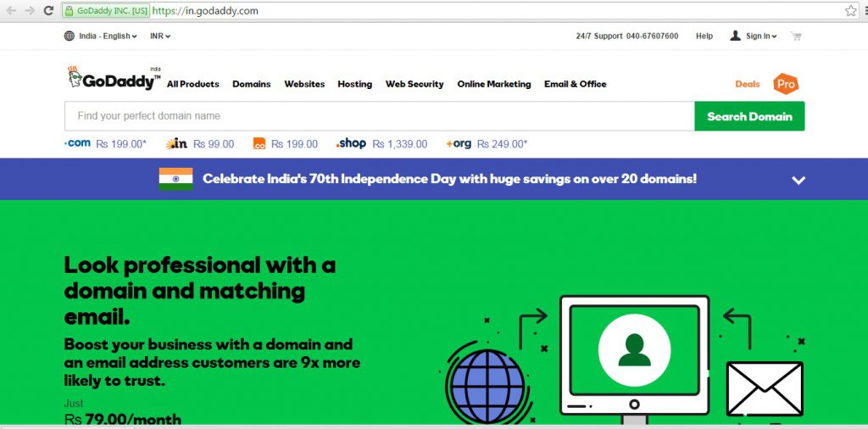Click the green padlock security icon

point(70,10)
